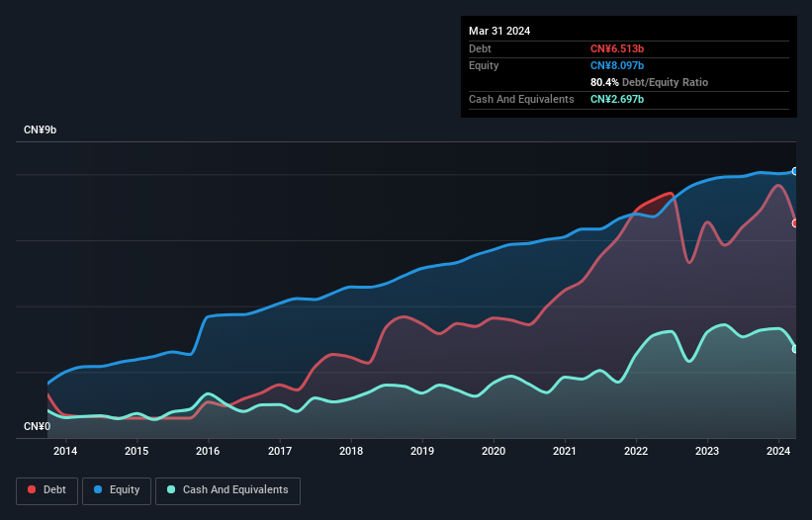Click the teal Cash endpoint marker
This screenshot has width=812, height=520.
795,349
